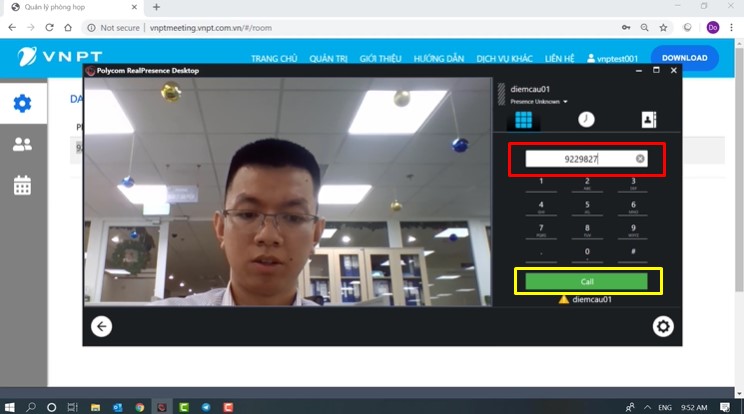Open the recent calls clock tab

pos(586,120)
